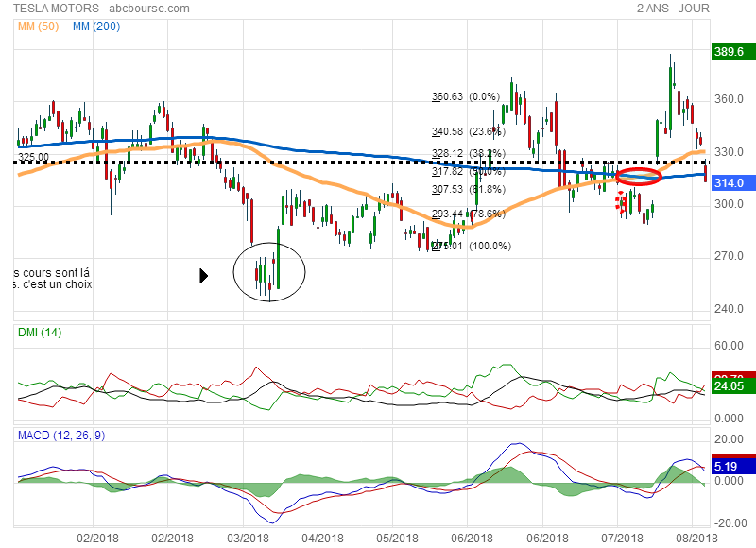Select the "270.0" price axis value

[x=729, y=256]
